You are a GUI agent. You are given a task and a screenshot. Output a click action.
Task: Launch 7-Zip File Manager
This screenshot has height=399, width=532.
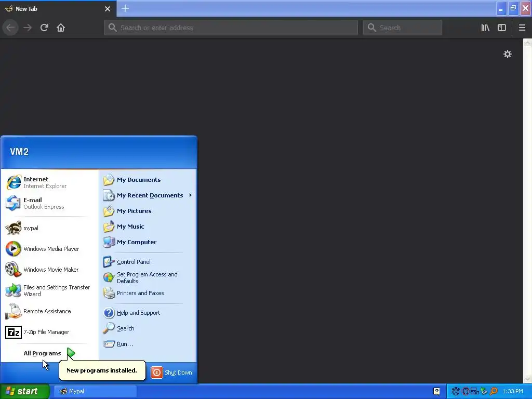coord(49,332)
